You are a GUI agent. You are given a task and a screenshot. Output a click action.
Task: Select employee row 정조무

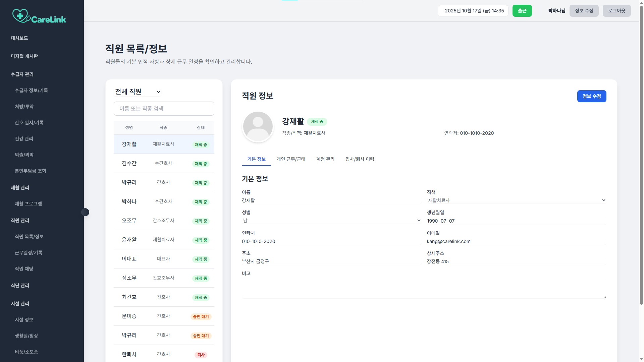(x=164, y=278)
